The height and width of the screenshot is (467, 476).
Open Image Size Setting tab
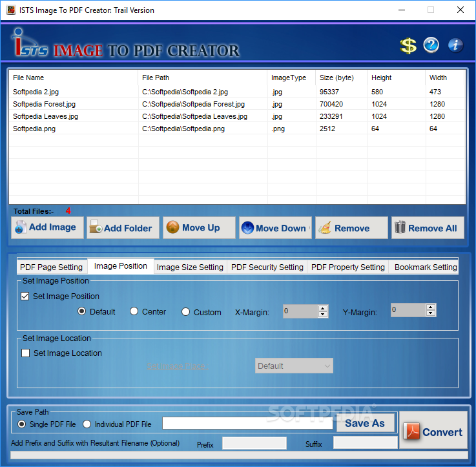[x=190, y=267]
